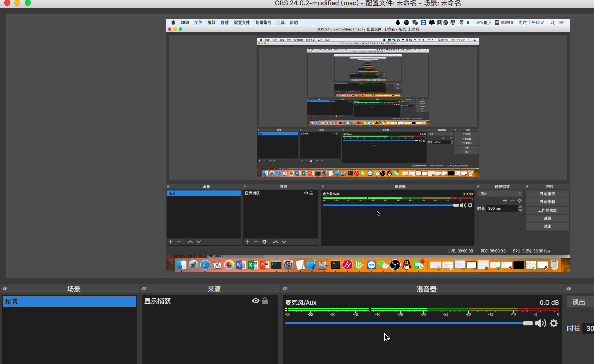The image size is (594, 364).
Task: Click float icon beside the bottom-right 淡出 dropdown
Action: point(568,289)
